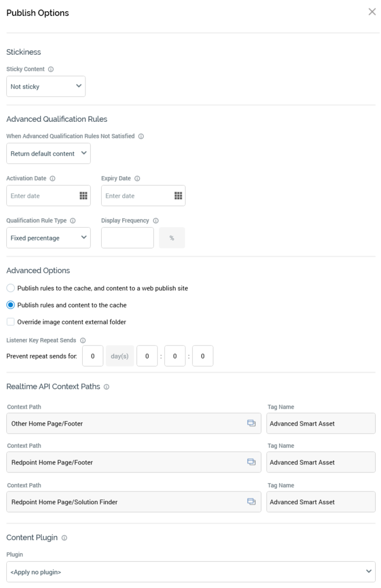Image resolution: width=381 pixels, height=588 pixels.
Task: Open the Qualification Rule Type dropdown
Action: [x=48, y=238]
